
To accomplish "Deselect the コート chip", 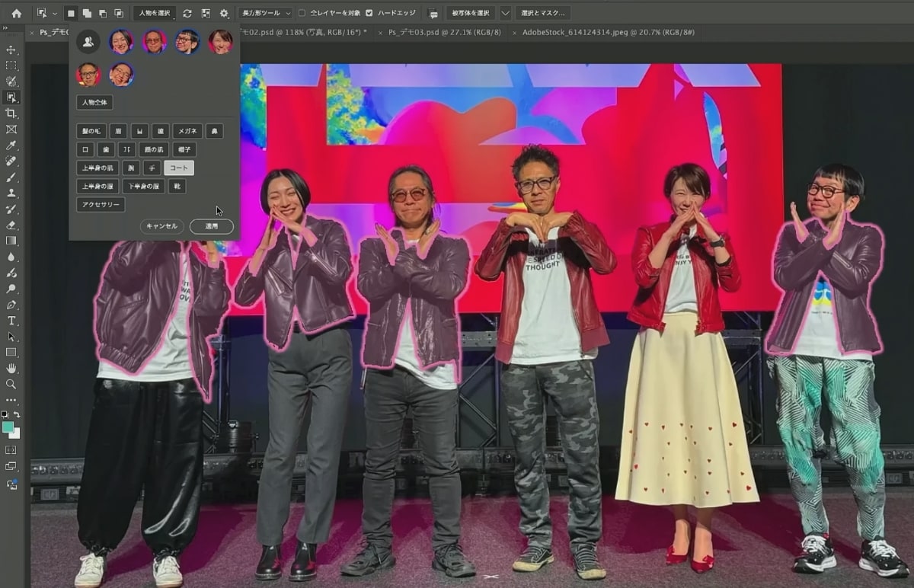I will [179, 168].
